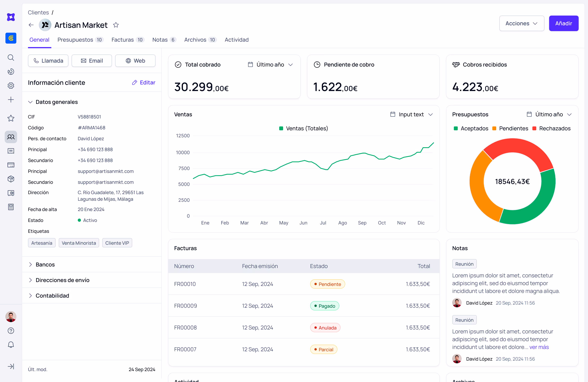Click the Pagado status badge

click(325, 306)
